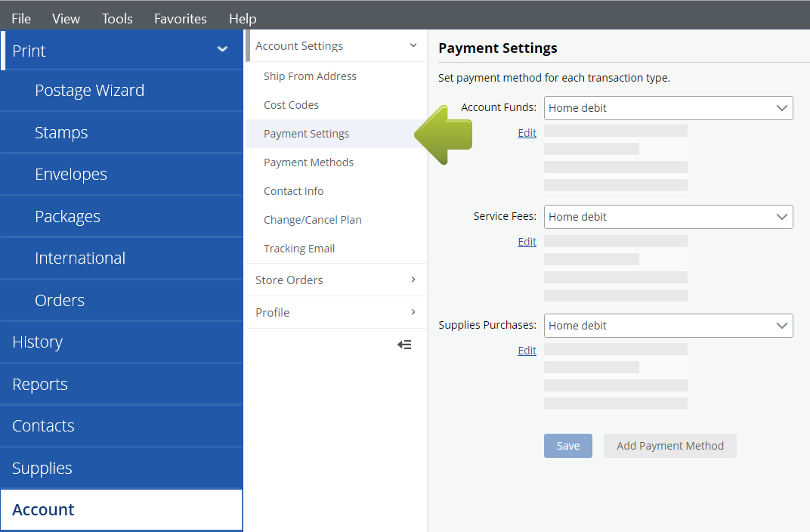Click the Add Payment Method button

coord(669,446)
